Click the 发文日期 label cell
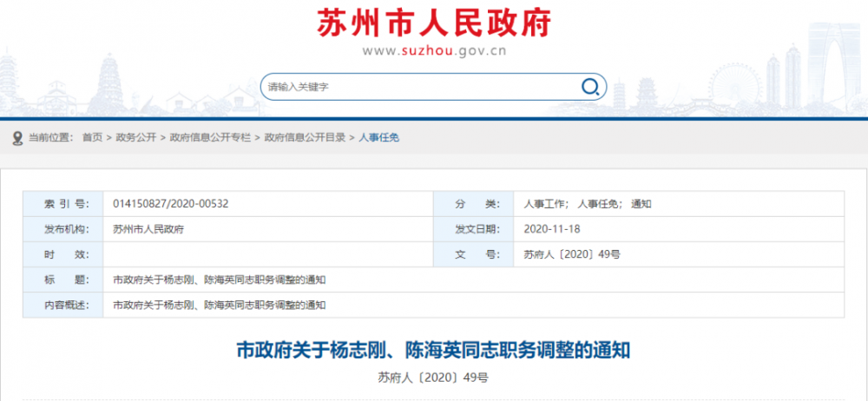868x401 pixels. tap(473, 229)
